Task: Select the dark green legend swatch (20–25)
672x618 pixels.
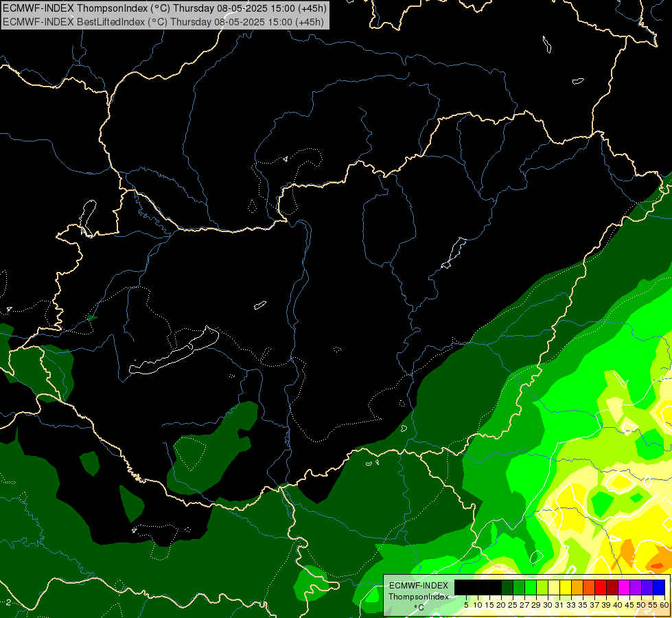Action: [507, 587]
